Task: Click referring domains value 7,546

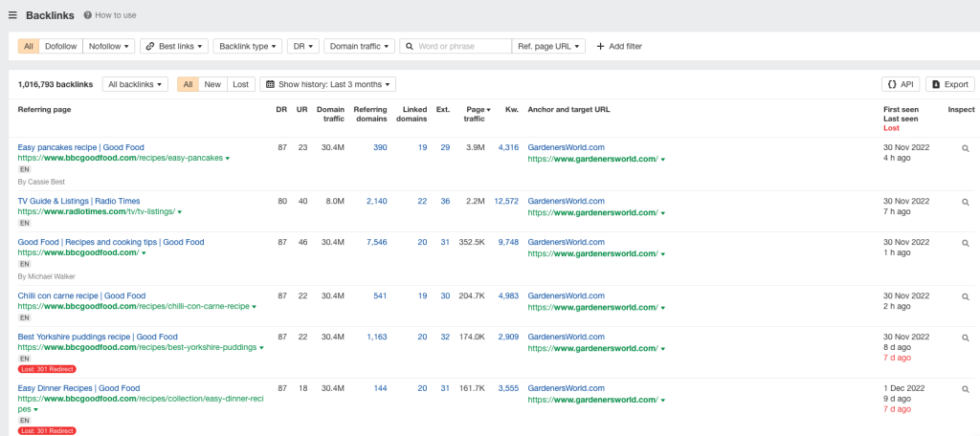Action: [377, 242]
